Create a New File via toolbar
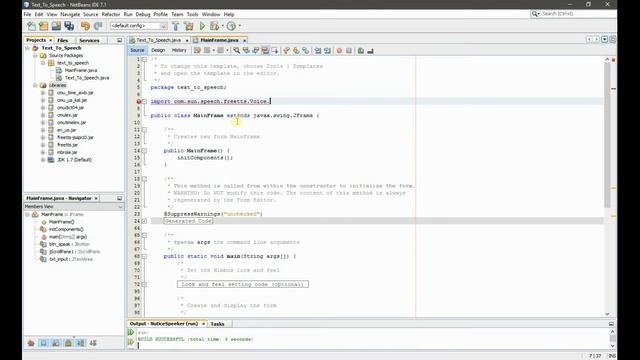Image resolution: width=640 pixels, height=360 pixels. click(31, 26)
